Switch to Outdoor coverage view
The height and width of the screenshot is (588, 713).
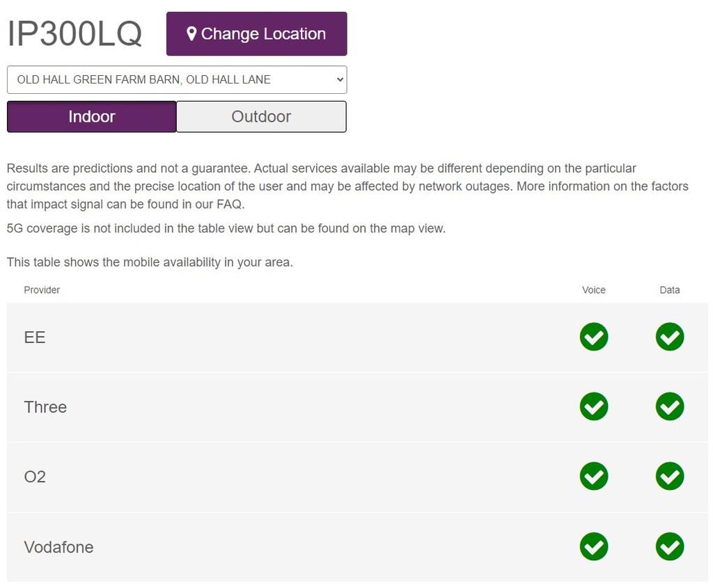[261, 116]
